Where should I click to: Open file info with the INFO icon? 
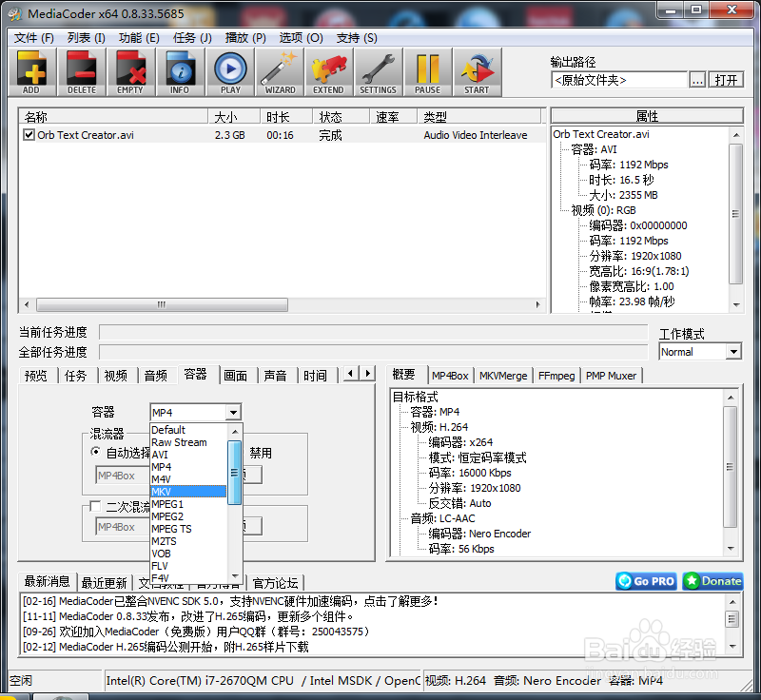coord(180,72)
